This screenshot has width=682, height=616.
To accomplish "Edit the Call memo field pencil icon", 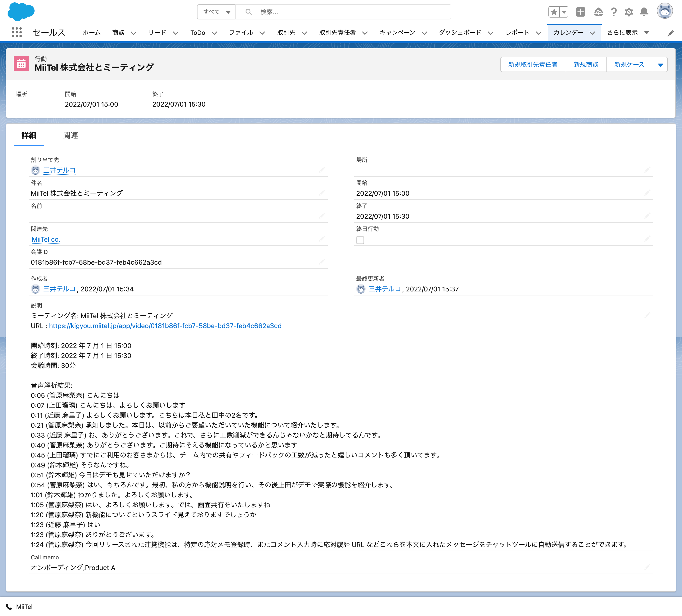I will pyautogui.click(x=647, y=566).
